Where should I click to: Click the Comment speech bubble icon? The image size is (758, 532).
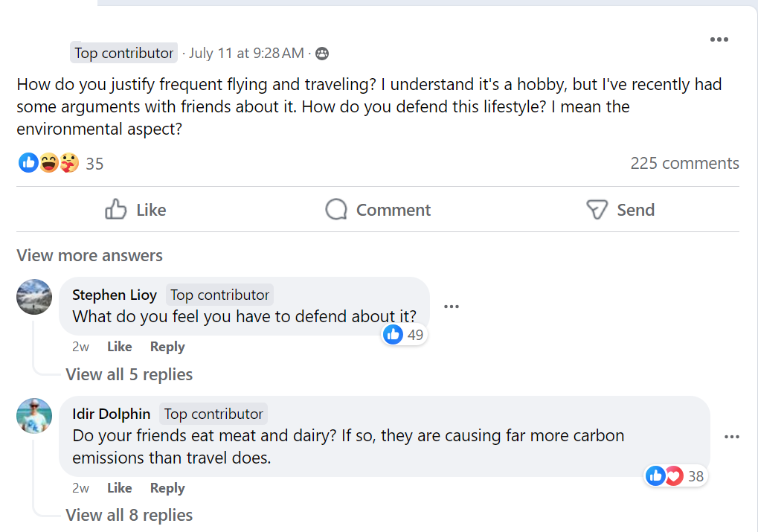[x=336, y=210]
